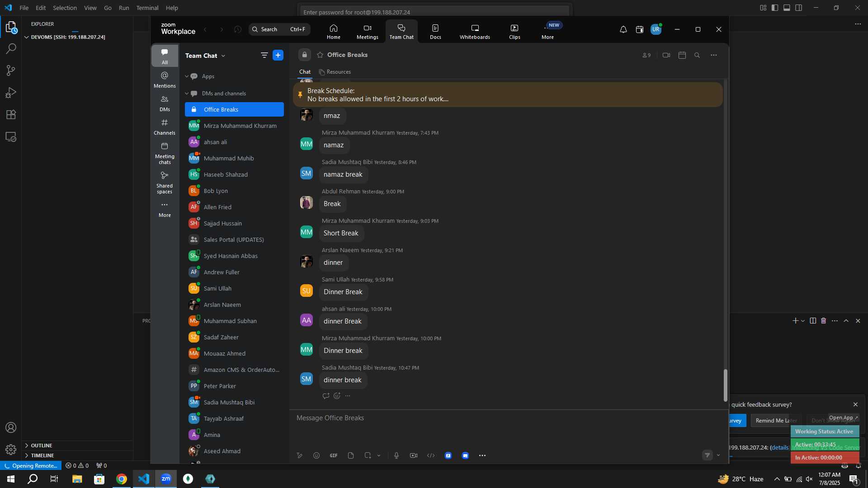Viewport: 868px width, 488px height.
Task: Open the Whiteboards tab
Action: click(x=475, y=32)
